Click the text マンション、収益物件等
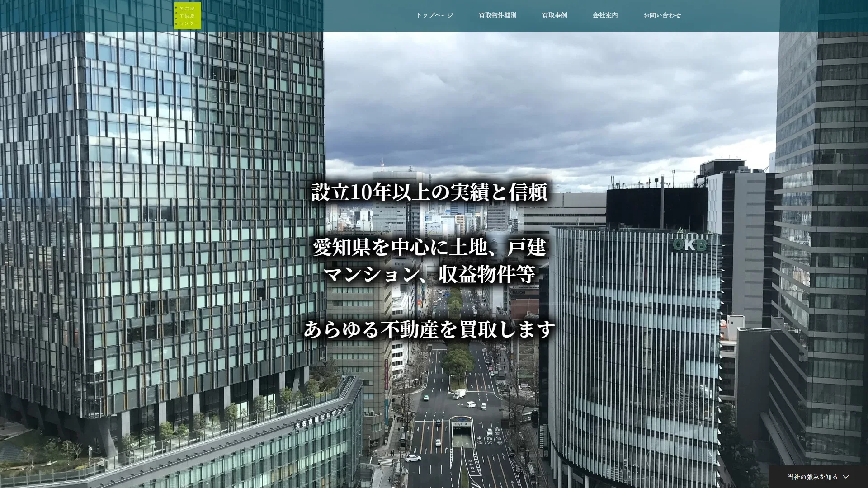This screenshot has width=868, height=488. coord(429,274)
